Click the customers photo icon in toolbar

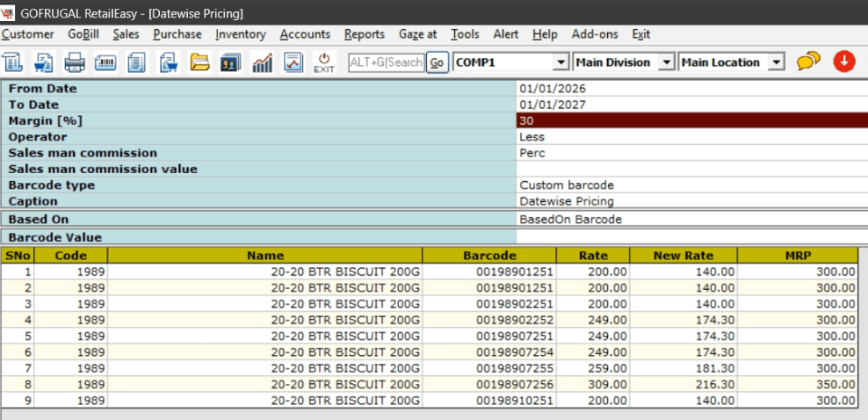[x=230, y=62]
